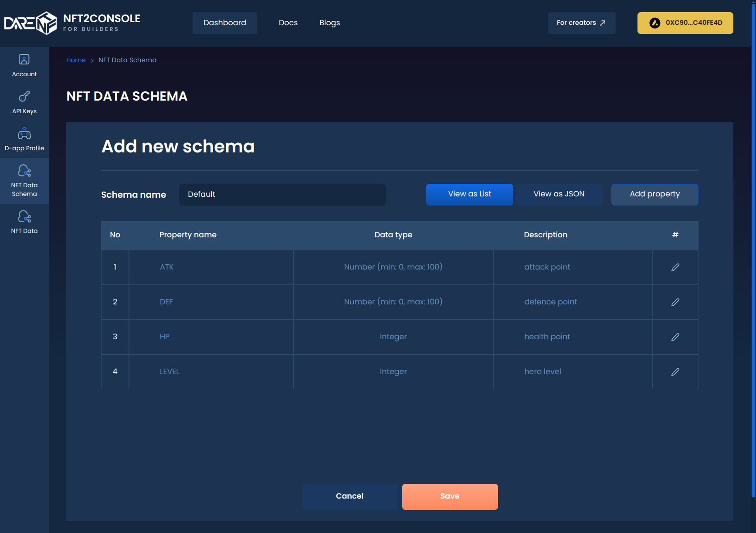756x533 pixels.
Task: Click the Add property button
Action: pos(654,194)
